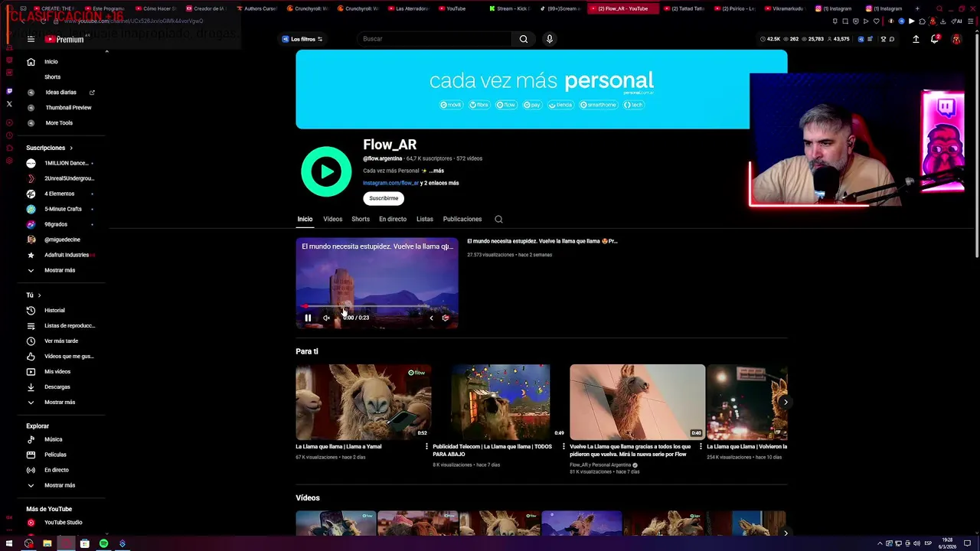Viewport: 980px width, 551px height.
Task: Expand Mostrar más under Explorar
Action: pos(61,485)
